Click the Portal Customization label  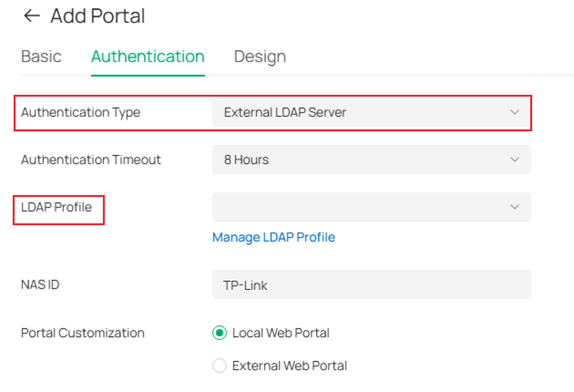pyautogui.click(x=83, y=332)
